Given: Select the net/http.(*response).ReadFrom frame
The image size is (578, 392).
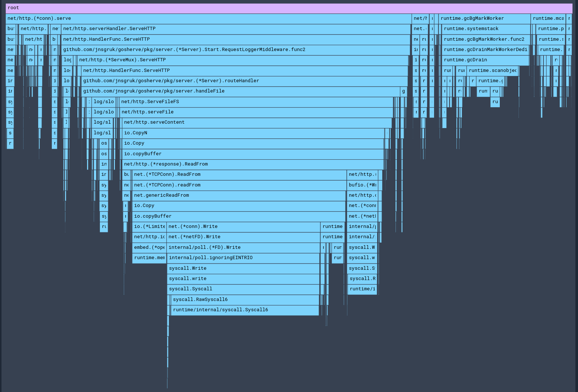Looking at the screenshot, I should coord(253,164).
